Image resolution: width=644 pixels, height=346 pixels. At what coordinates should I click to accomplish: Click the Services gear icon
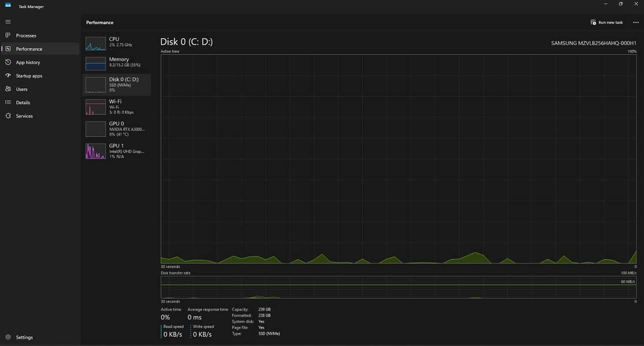click(x=8, y=116)
